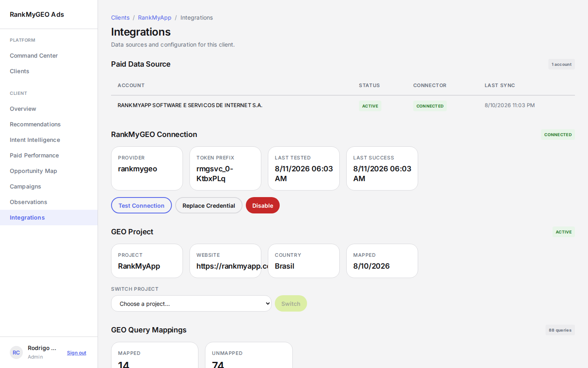This screenshot has height=368, width=588.
Task: Click the RankMyGEO Connection CONNECTED badge
Action: (558, 135)
